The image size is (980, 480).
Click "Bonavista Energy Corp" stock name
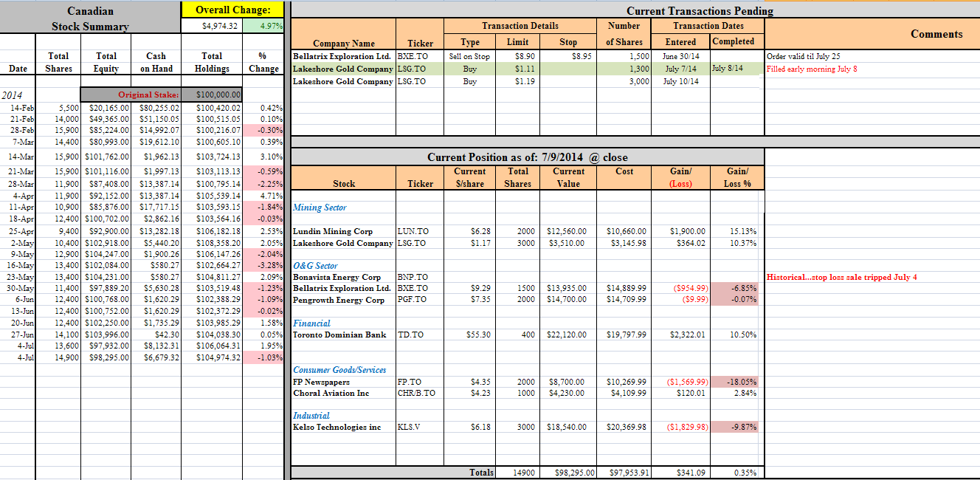(x=337, y=277)
